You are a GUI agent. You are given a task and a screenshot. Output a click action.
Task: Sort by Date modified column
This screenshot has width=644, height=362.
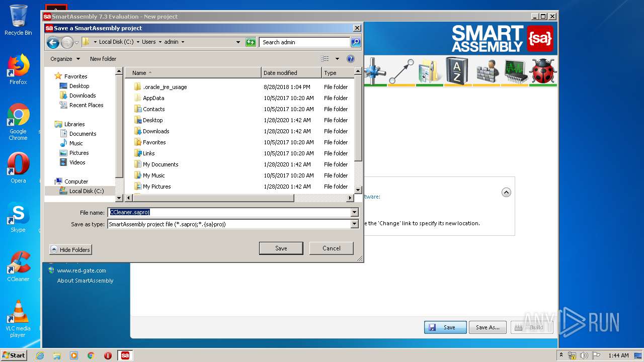click(x=291, y=73)
